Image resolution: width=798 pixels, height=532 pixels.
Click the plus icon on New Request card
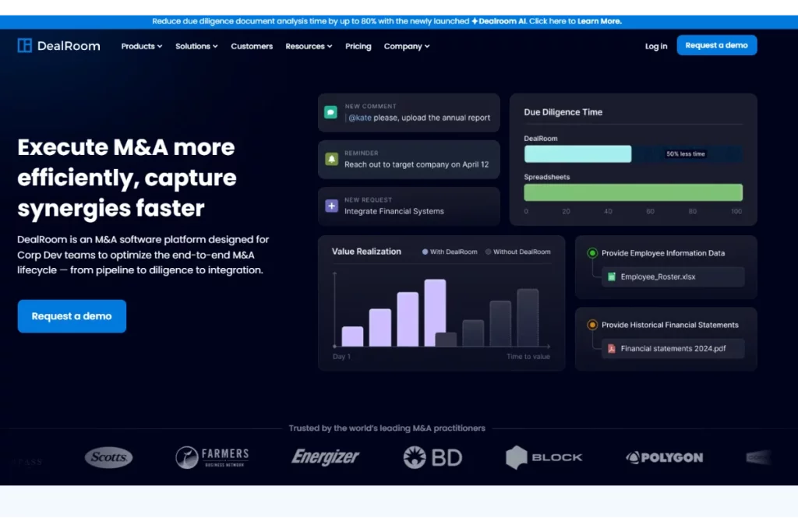pyautogui.click(x=330, y=206)
